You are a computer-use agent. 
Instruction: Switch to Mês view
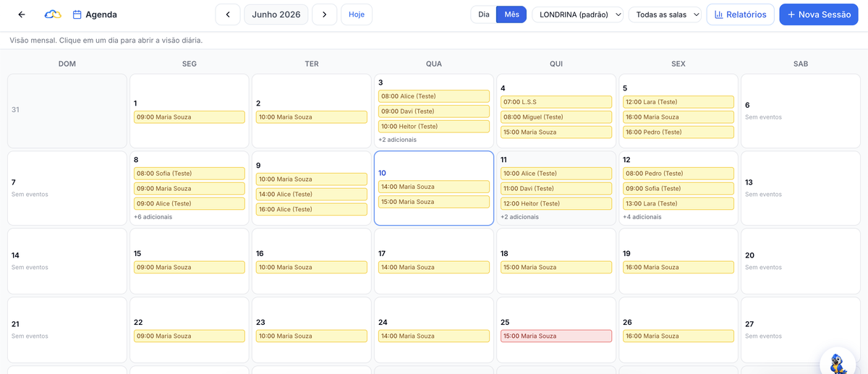pos(511,14)
